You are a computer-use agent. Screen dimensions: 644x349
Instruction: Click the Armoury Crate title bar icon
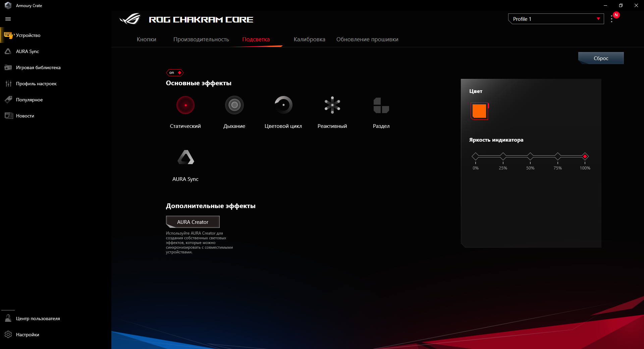pos(8,5)
